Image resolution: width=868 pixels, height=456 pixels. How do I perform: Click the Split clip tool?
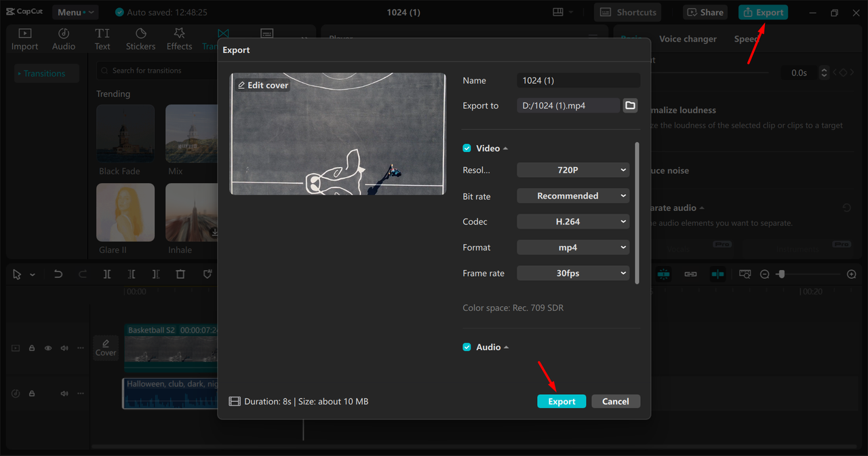point(107,274)
